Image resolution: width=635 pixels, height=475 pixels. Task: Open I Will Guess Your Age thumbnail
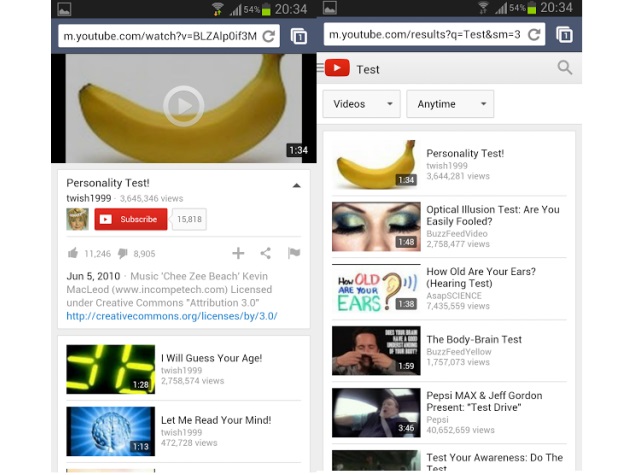click(111, 369)
